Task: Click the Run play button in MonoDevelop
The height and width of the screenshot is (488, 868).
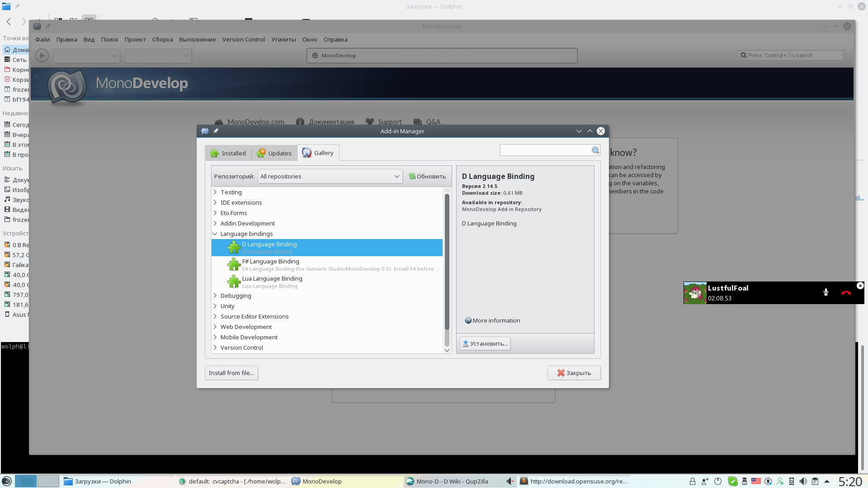Action: [x=42, y=56]
